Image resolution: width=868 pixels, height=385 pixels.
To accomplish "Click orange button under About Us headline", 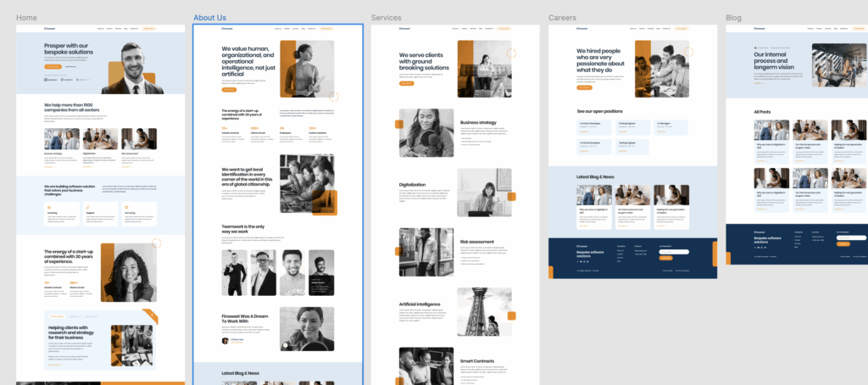I will 230,88.
